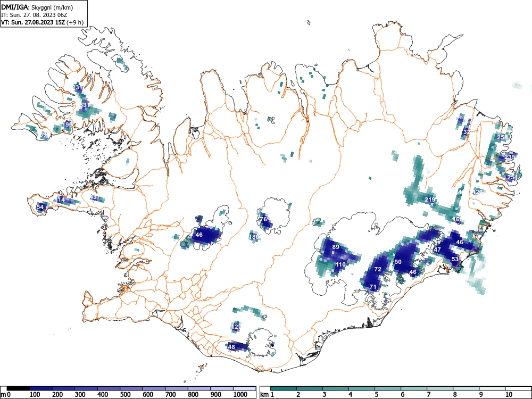
Task: Click the 110 visibility label
Action: 340,264
